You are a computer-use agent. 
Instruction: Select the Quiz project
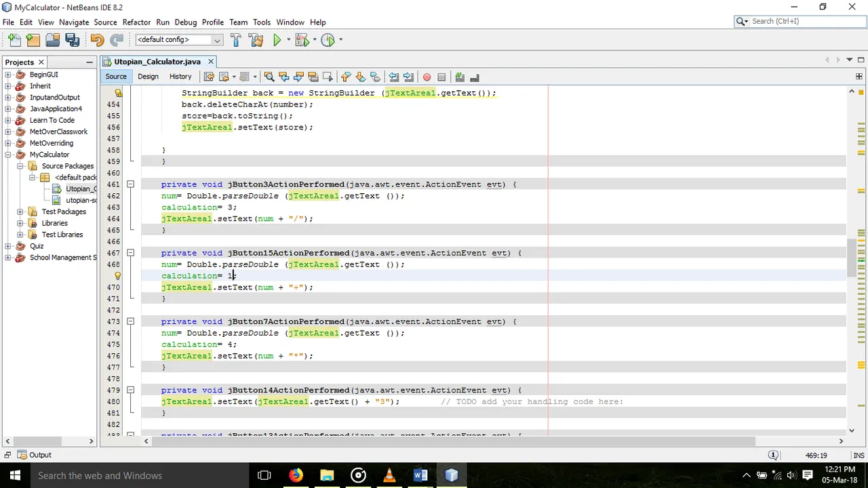click(37, 246)
